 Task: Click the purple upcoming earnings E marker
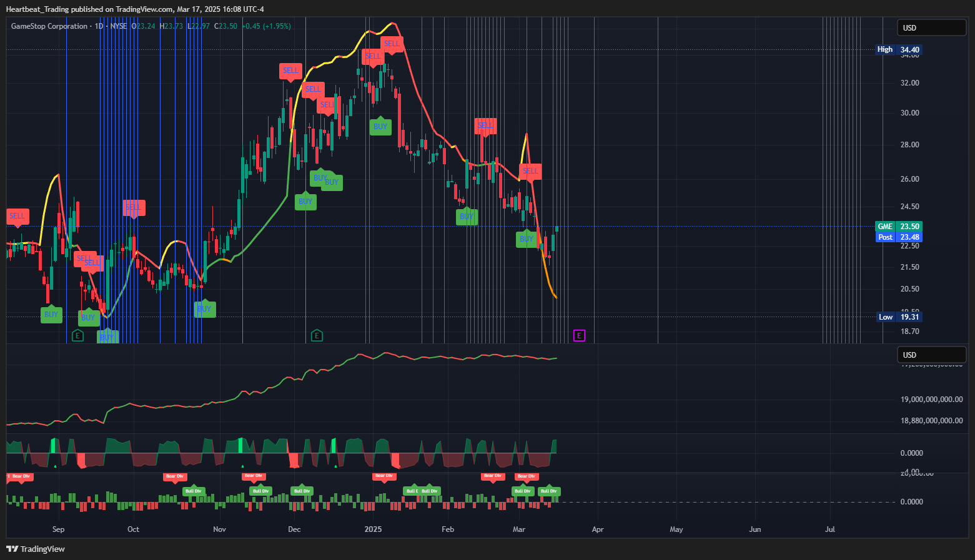point(579,336)
